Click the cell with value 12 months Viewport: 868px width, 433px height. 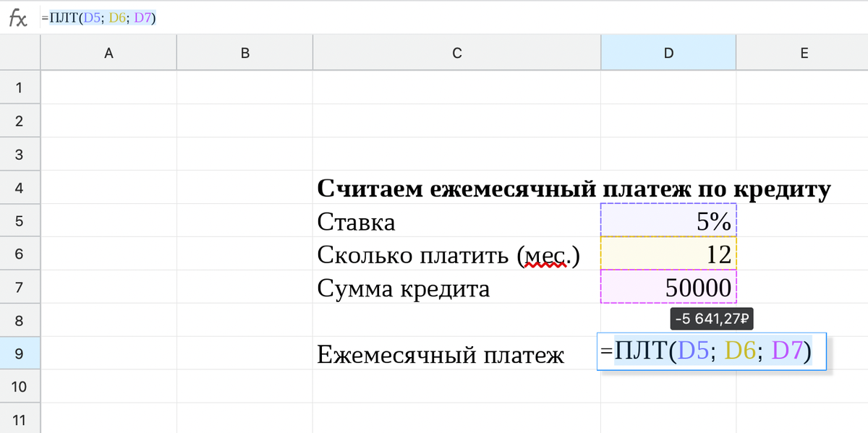(668, 254)
